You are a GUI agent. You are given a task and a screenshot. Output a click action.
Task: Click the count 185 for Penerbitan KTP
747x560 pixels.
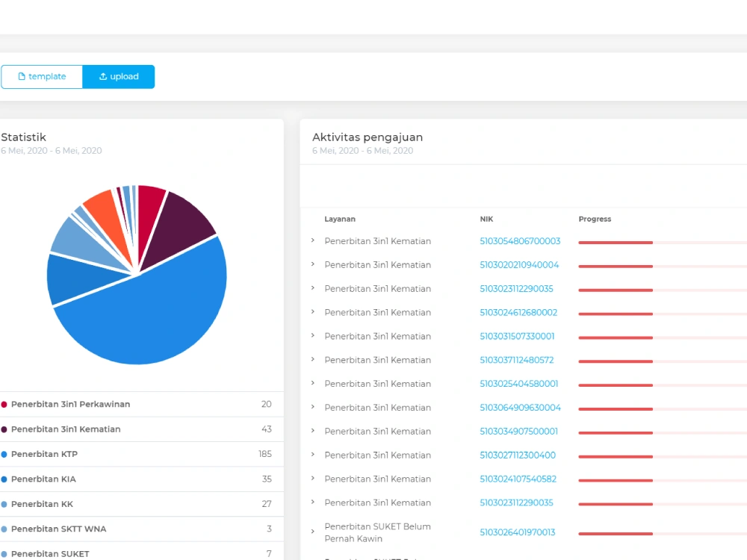(x=265, y=454)
